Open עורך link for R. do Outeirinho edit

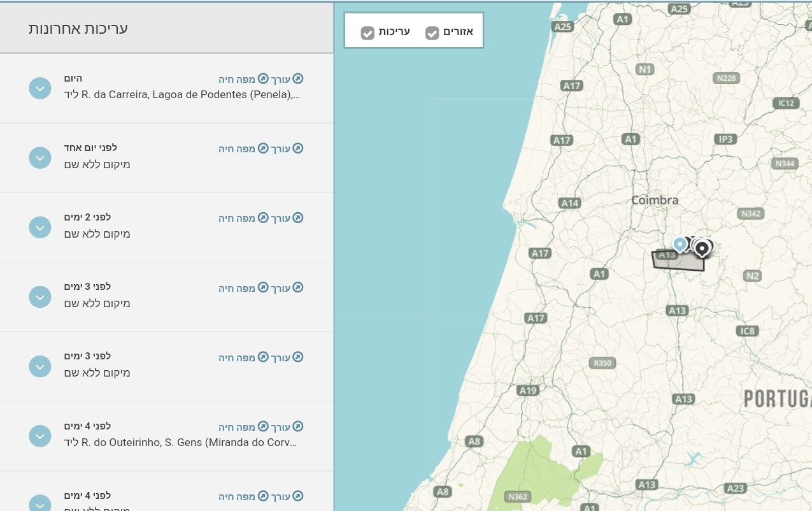[x=281, y=427]
